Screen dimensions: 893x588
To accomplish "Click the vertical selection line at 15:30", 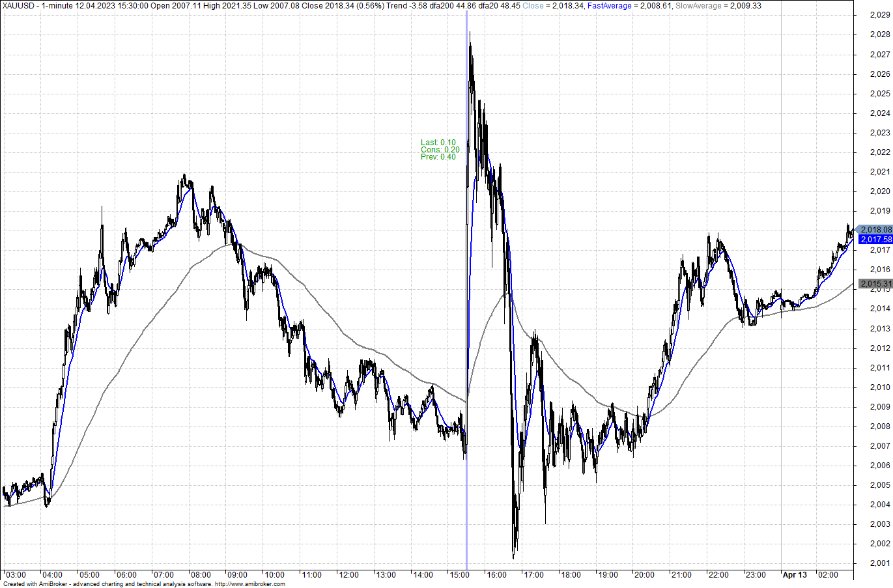I will (x=467, y=290).
